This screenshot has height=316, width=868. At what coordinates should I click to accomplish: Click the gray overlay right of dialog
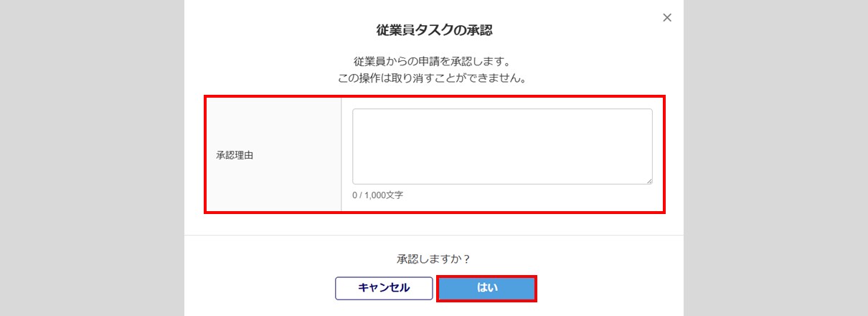(x=775, y=158)
